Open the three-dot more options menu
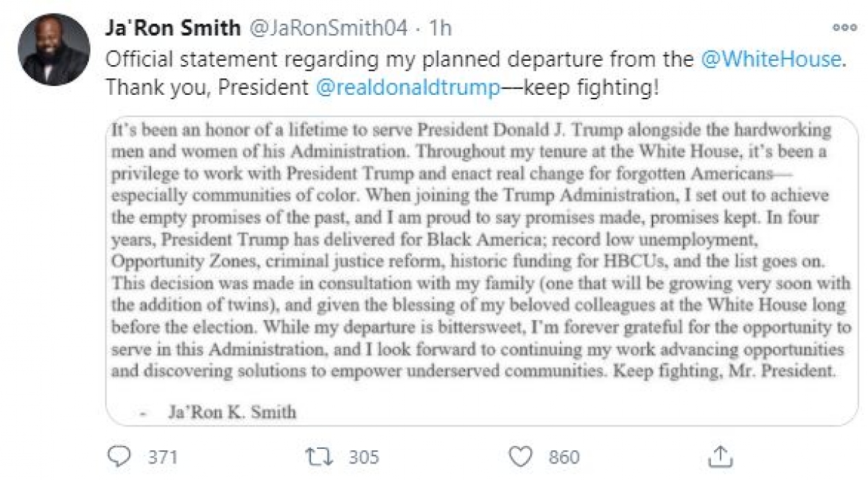 pos(844,28)
